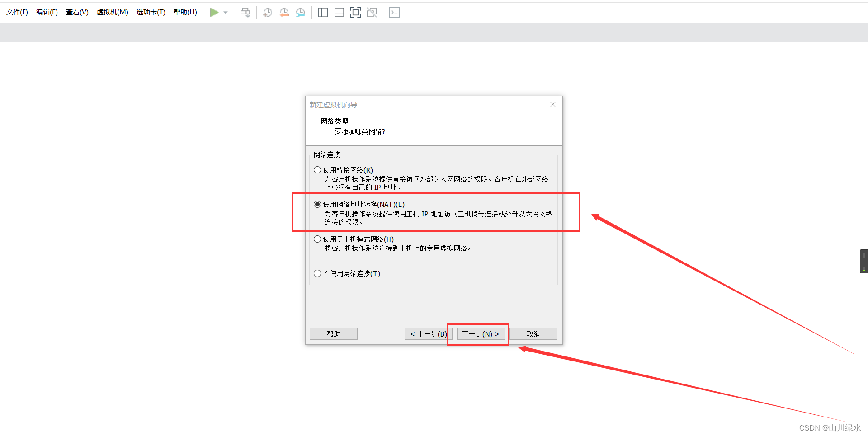The width and height of the screenshot is (868, 436).
Task: Choose 不使用网络连接(T) option
Action: (x=317, y=273)
